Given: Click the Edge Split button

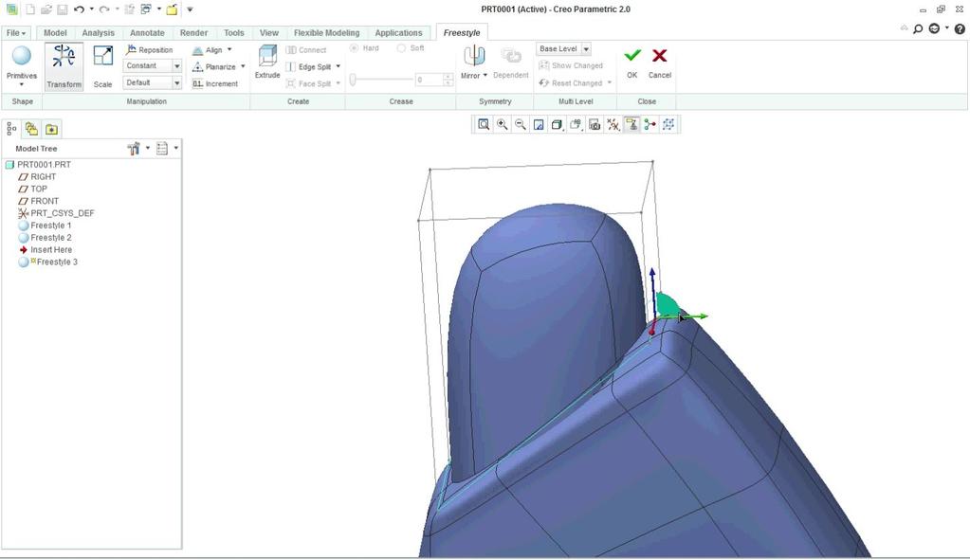Looking at the screenshot, I should (x=309, y=66).
